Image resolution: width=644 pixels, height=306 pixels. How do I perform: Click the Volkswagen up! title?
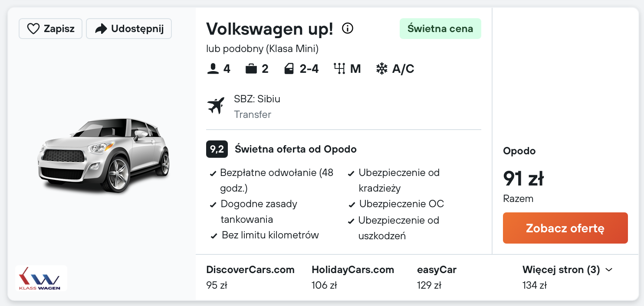269,29
